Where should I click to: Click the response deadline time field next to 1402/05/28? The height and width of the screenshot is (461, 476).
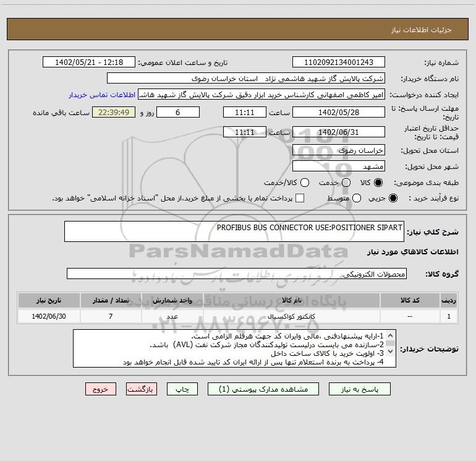(x=245, y=112)
